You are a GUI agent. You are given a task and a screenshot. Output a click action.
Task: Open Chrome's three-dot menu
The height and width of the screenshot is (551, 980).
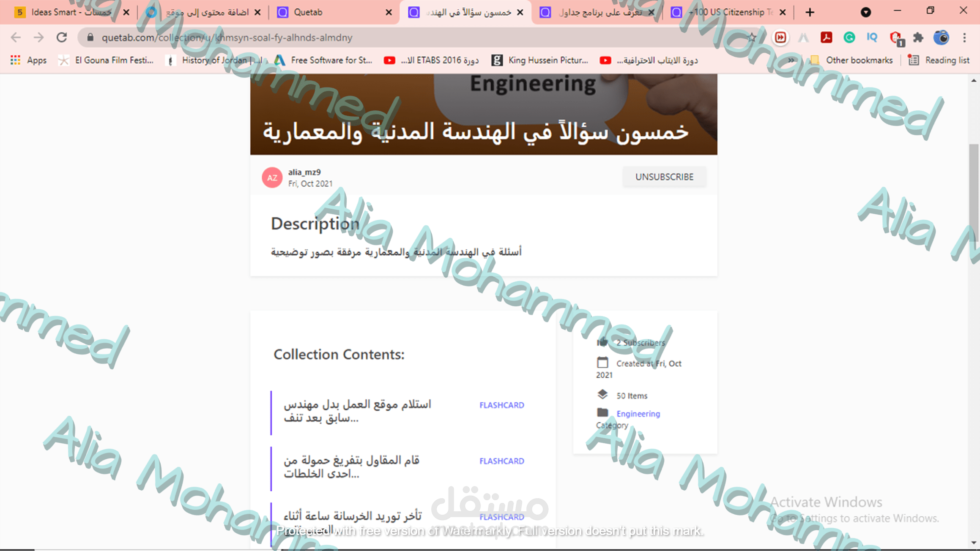[x=964, y=38]
